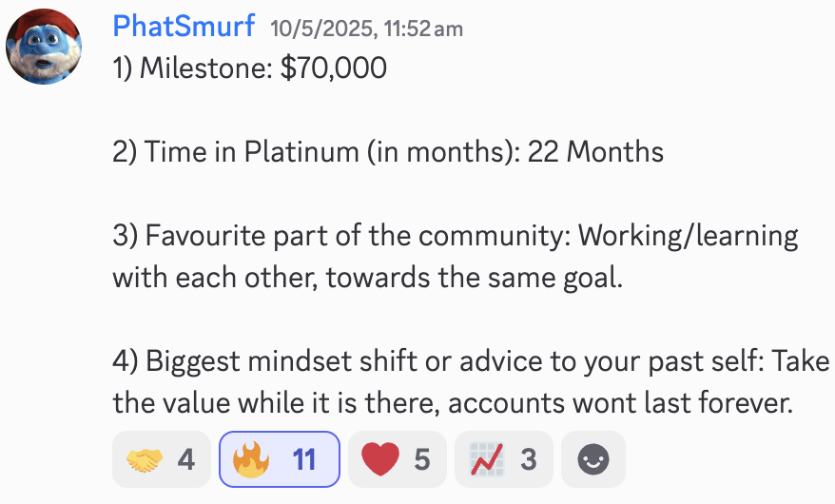This screenshot has width=835, height=504.
Task: Click the fire reaction count of 11
Action: 304,460
